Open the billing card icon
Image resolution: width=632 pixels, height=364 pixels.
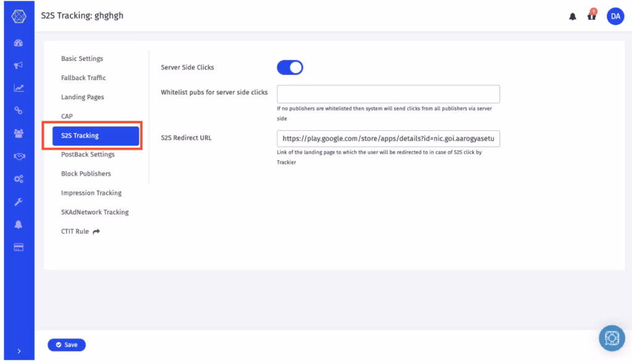point(19,247)
